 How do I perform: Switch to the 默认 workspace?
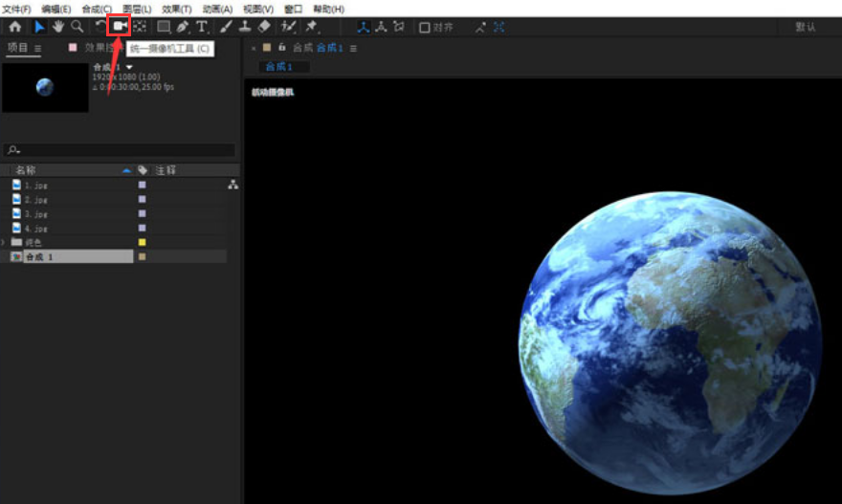coord(805,27)
